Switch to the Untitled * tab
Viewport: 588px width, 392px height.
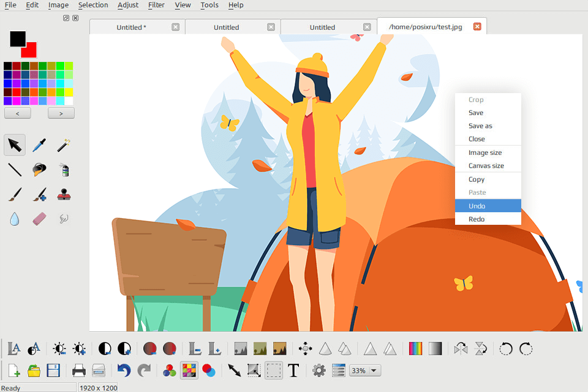click(x=131, y=28)
